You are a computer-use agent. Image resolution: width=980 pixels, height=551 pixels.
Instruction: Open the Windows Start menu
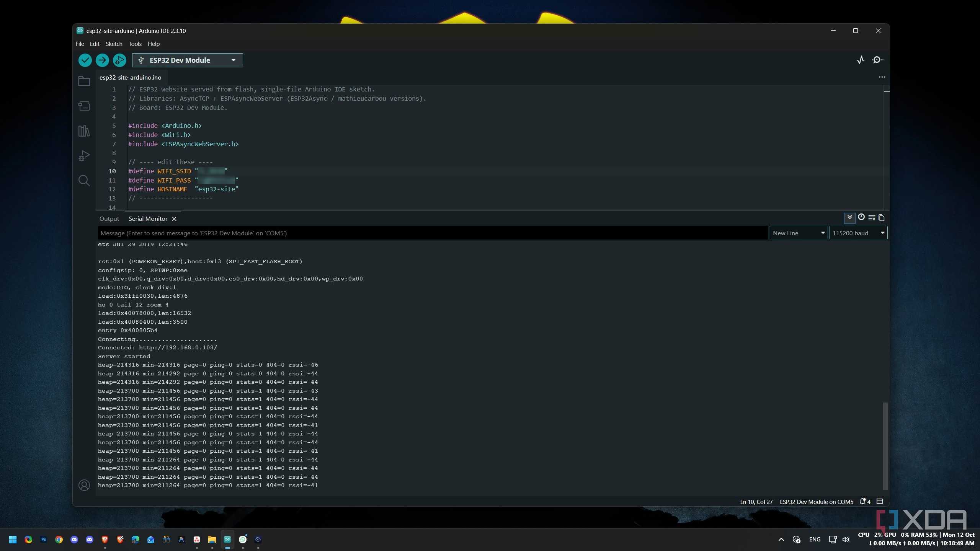coord(13,540)
